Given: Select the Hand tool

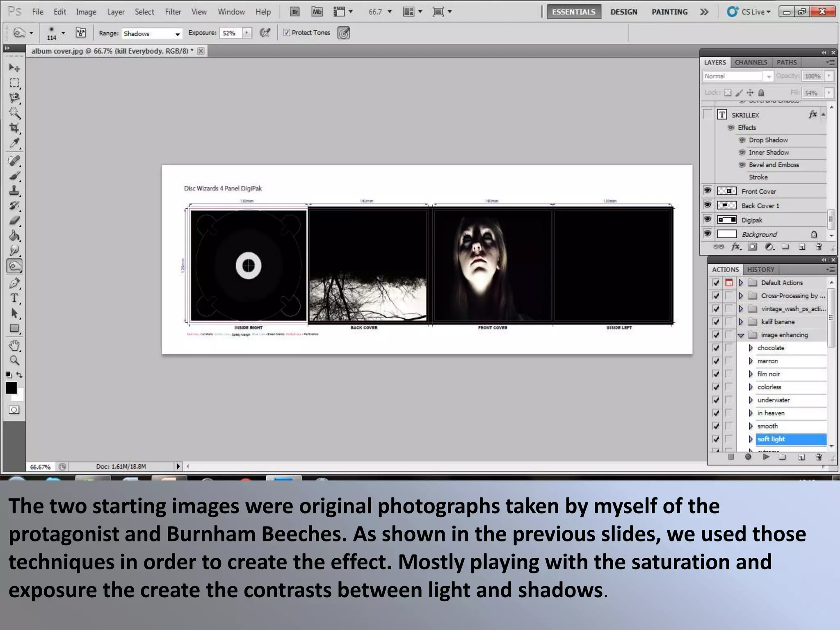Looking at the screenshot, I should click(x=14, y=346).
